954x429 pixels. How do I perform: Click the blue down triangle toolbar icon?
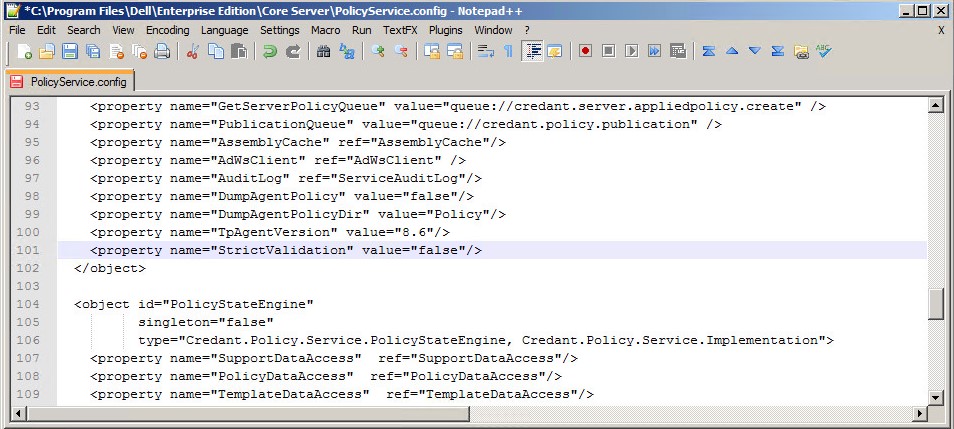click(x=754, y=52)
